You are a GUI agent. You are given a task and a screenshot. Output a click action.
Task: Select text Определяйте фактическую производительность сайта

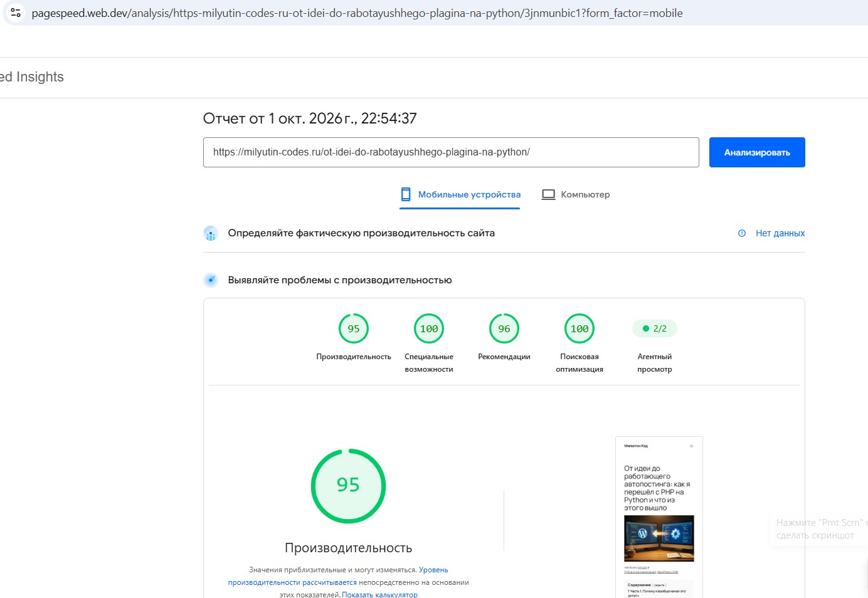coord(361,233)
